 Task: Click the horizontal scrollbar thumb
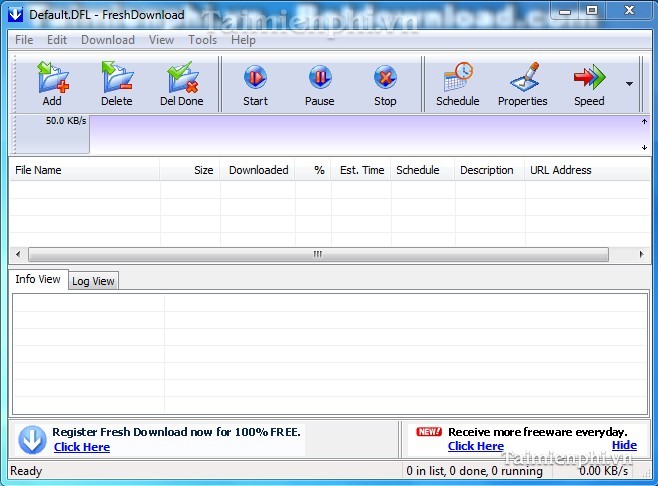coord(318,254)
